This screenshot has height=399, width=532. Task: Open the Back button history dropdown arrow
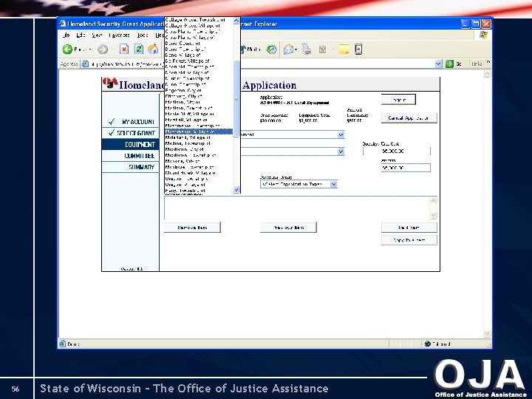coord(90,50)
